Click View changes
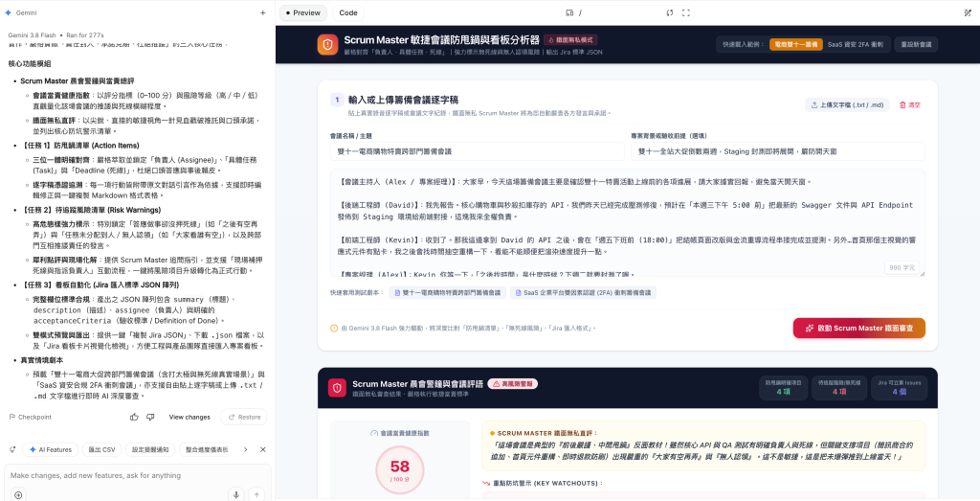Viewport: 980px width, 501px height. pos(189,418)
